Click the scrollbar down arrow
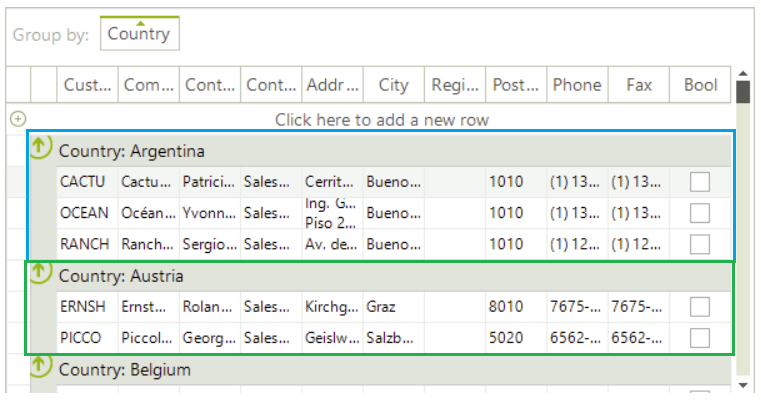761x401 pixels. (x=743, y=385)
